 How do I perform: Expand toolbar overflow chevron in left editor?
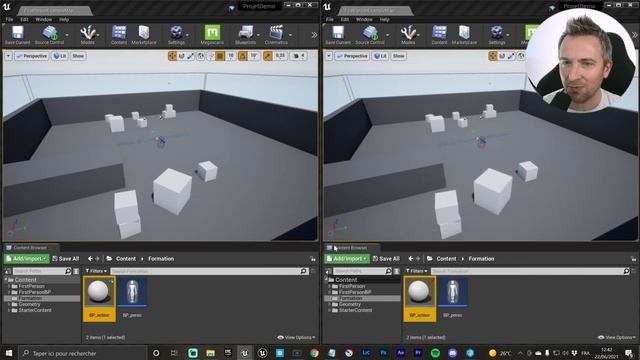click(314, 35)
